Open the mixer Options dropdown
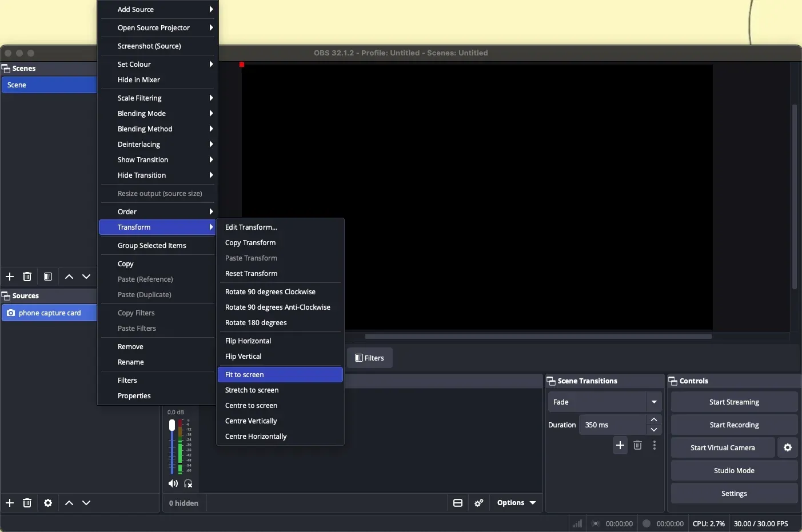This screenshot has height=532, width=802. click(517, 503)
